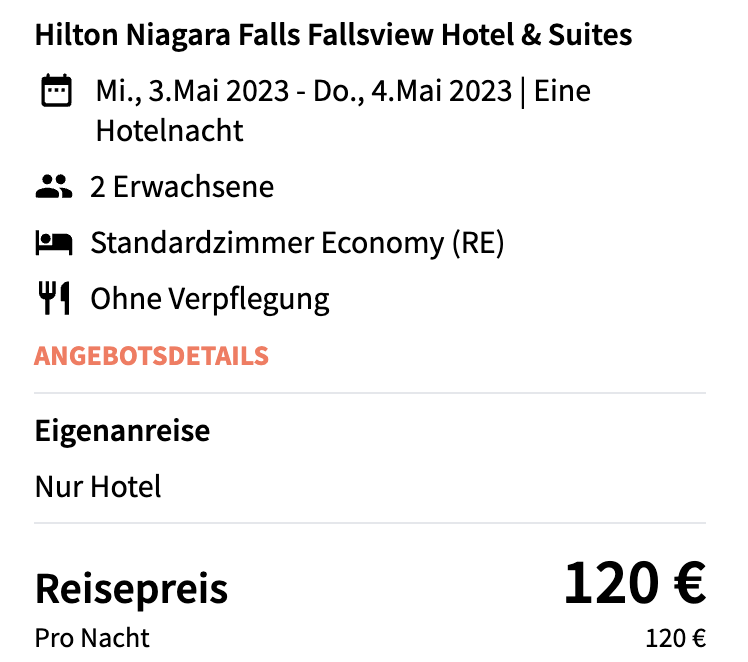Select the Hilton Niagara Falls Fallsview hotel title
Image resolution: width=748 pixels, height=662 pixels.
333,35
